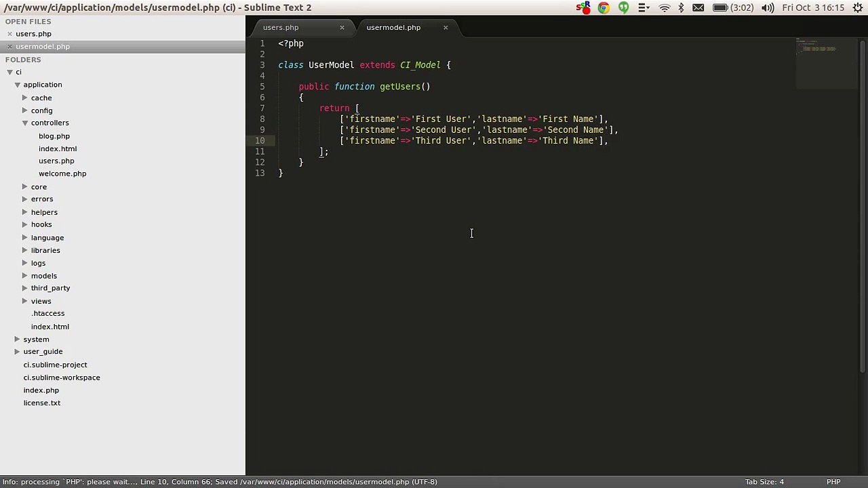
Task: Open users.php under controllers folder
Action: [x=56, y=161]
